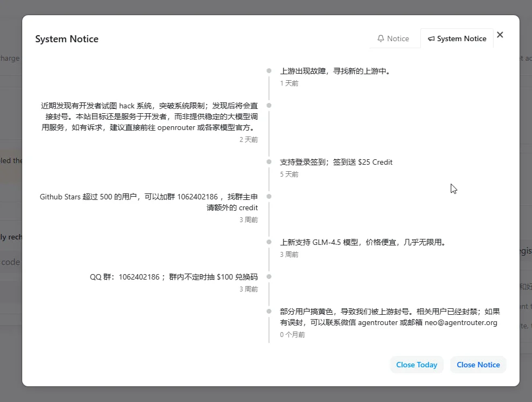
Task: Click the QQ 群 1062402186 notice text
Action: click(x=173, y=277)
